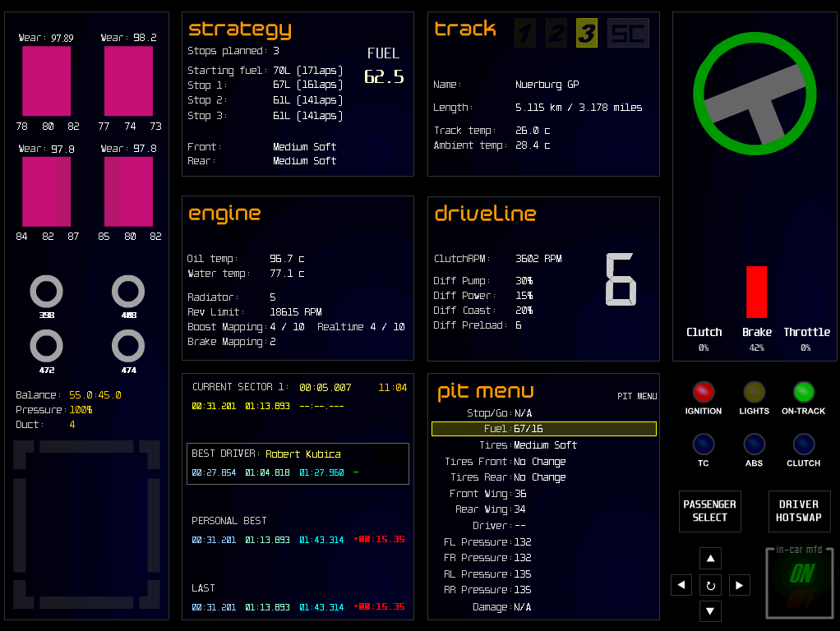Click the PASSENGER SELECT button
The image size is (840, 631).
[x=710, y=511]
